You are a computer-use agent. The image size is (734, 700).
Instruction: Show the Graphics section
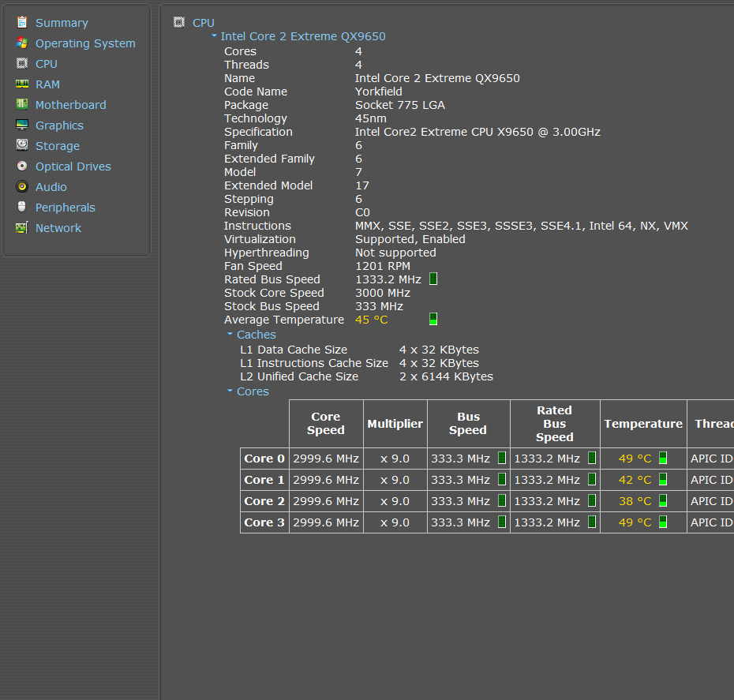(59, 125)
